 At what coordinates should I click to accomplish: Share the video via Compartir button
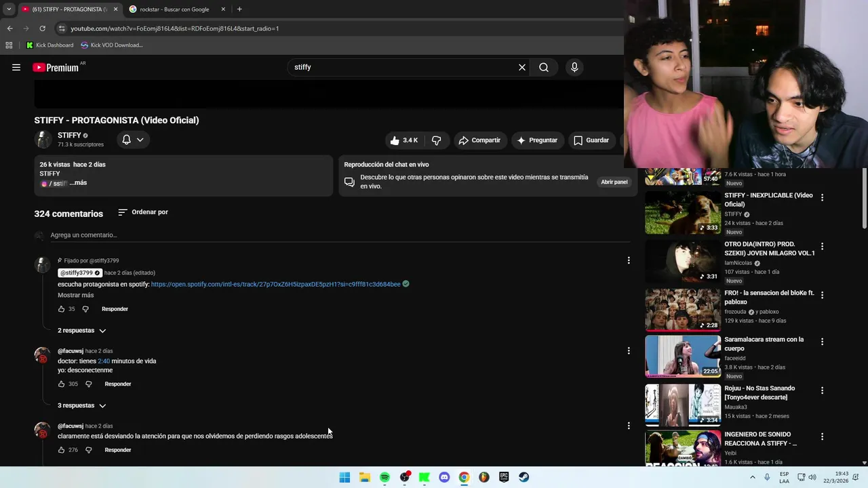click(479, 140)
